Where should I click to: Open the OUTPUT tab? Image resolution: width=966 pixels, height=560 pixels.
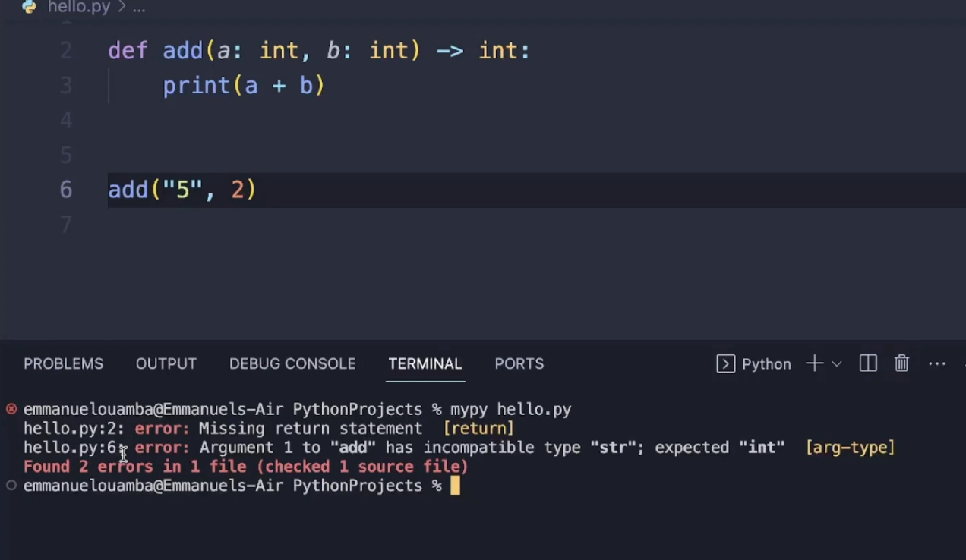(166, 364)
